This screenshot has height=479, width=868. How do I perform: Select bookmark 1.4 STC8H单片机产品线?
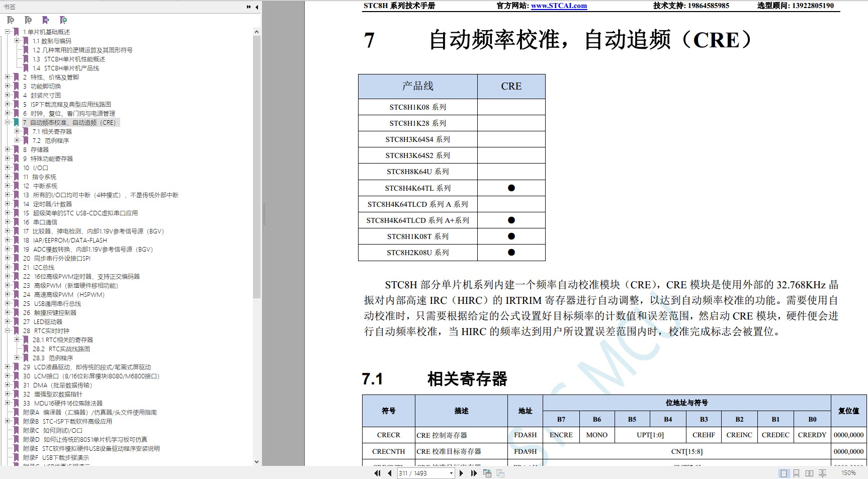click(66, 68)
